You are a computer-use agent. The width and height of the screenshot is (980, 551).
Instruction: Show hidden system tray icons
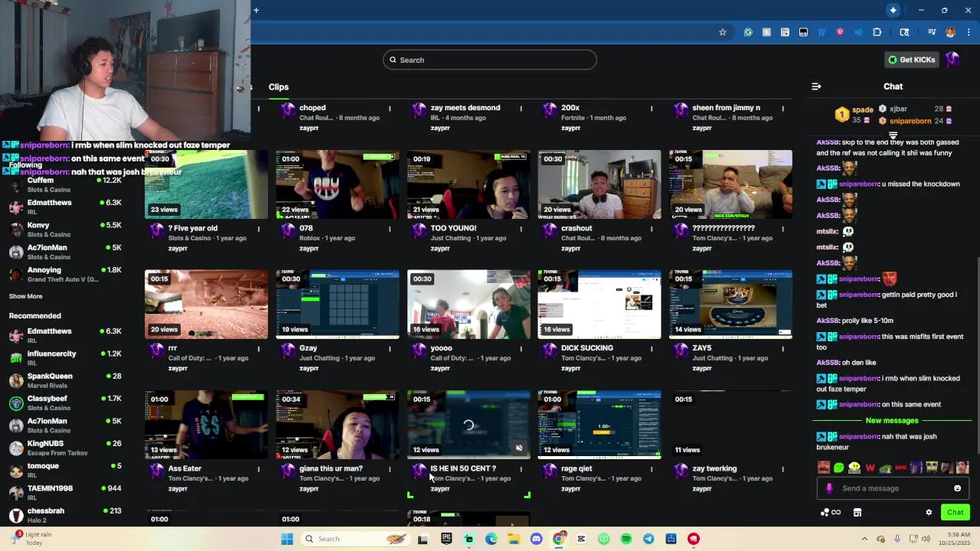[x=864, y=539]
